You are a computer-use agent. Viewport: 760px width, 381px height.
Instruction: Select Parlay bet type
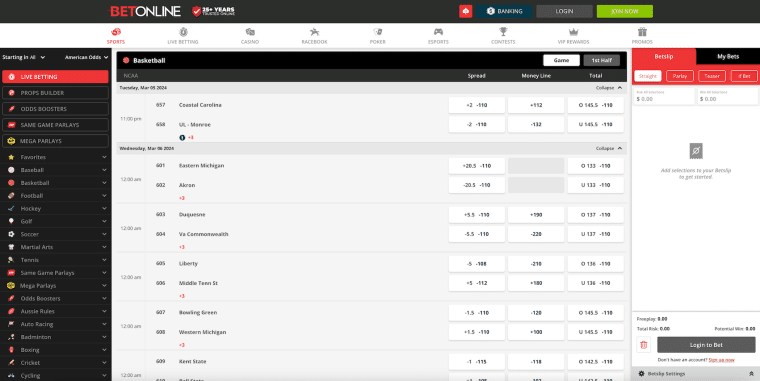click(x=680, y=76)
